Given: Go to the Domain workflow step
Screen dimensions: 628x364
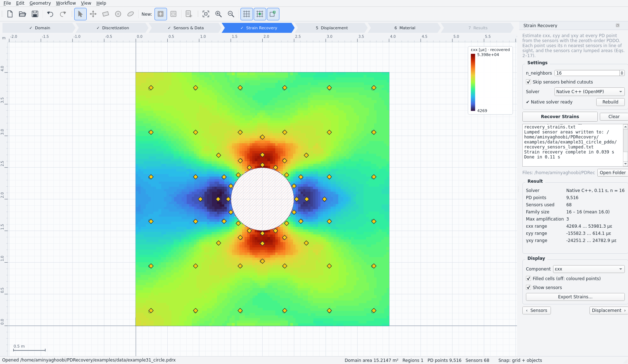Looking at the screenshot, I should (39, 28).
